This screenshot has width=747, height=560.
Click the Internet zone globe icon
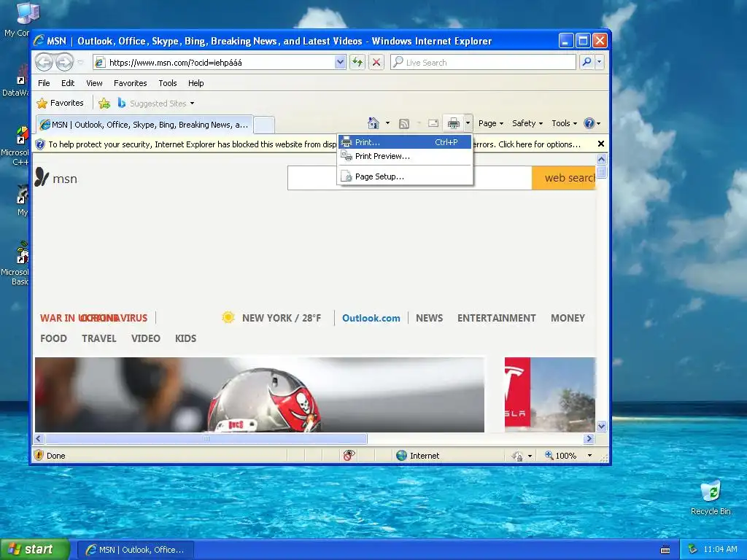tap(402, 455)
